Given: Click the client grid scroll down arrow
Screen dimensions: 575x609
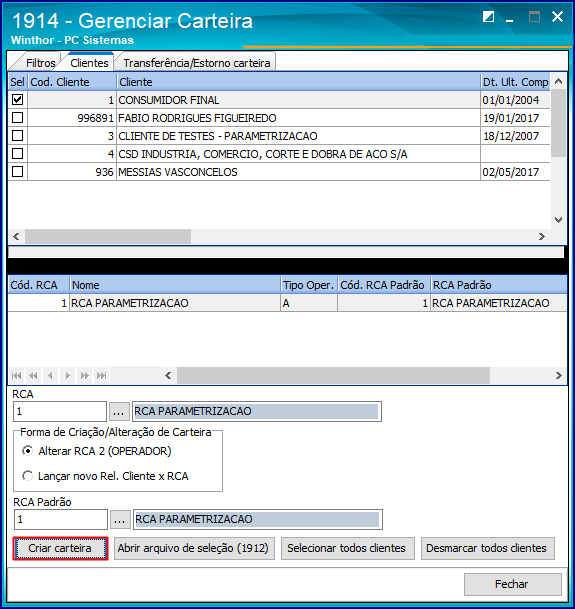Looking at the screenshot, I should [559, 220].
